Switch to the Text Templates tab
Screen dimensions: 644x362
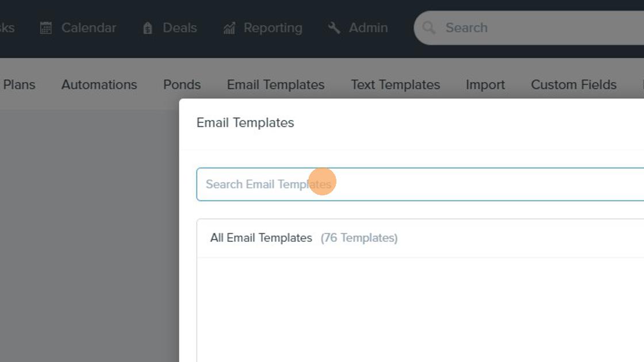tap(395, 84)
